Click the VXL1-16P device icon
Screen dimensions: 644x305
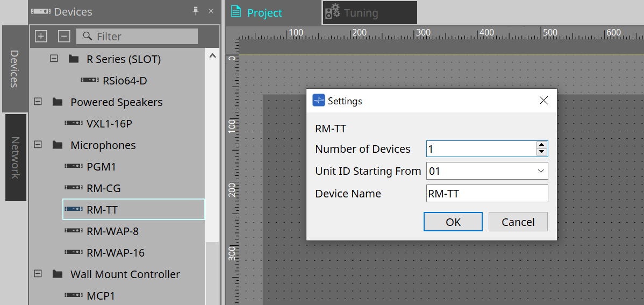pos(74,123)
